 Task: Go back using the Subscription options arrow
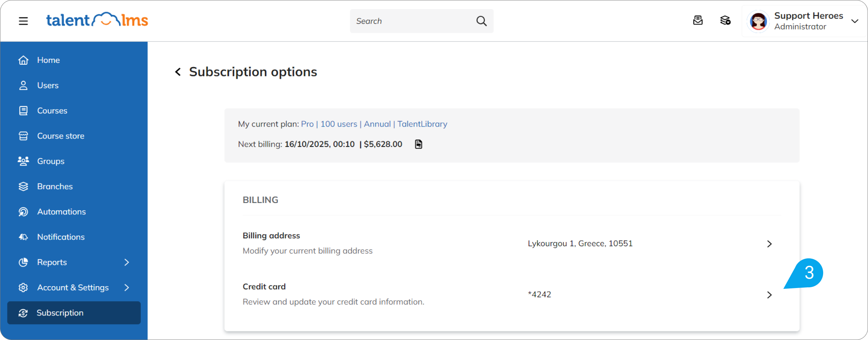(x=178, y=72)
